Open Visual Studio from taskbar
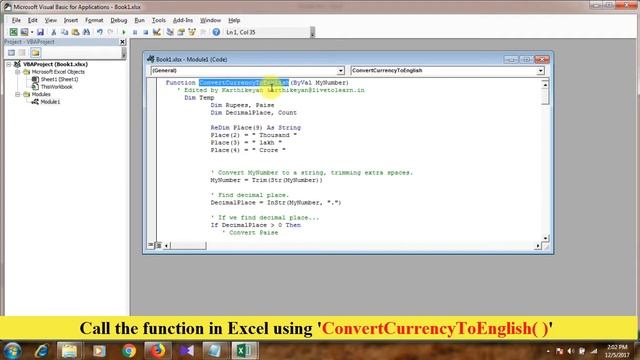Screen dimensions: 640x360 coord(187,351)
